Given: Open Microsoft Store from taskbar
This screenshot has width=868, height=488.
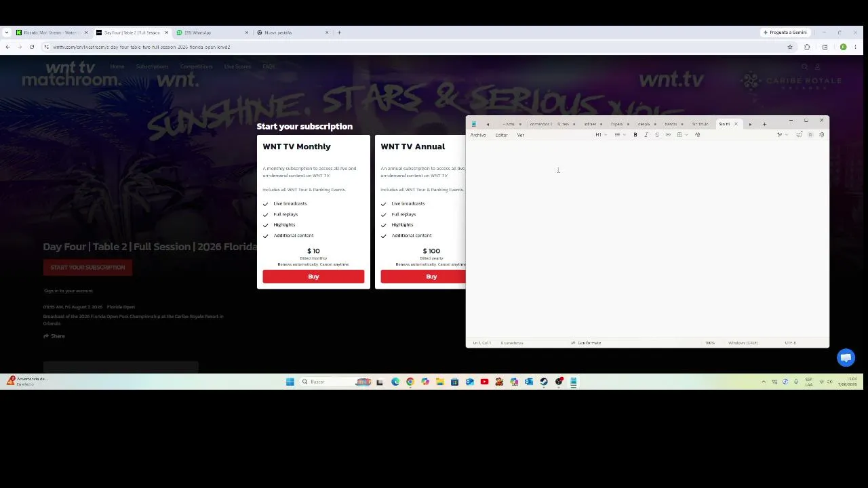Looking at the screenshot, I should 454,382.
